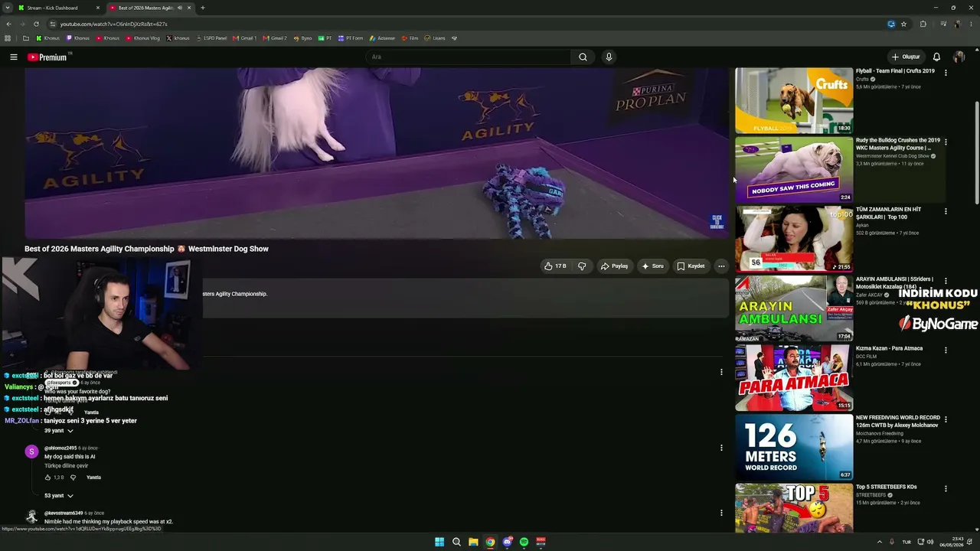Dislike the Masters Agility video
This screenshot has height=551, width=980.
pyautogui.click(x=582, y=266)
